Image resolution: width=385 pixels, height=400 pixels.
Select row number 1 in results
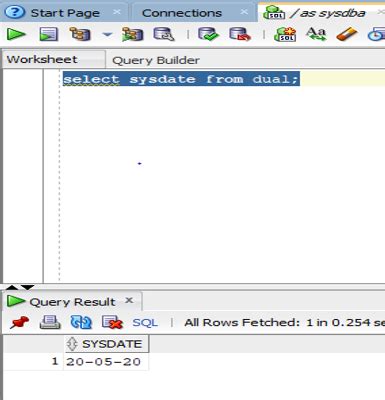click(x=33, y=362)
